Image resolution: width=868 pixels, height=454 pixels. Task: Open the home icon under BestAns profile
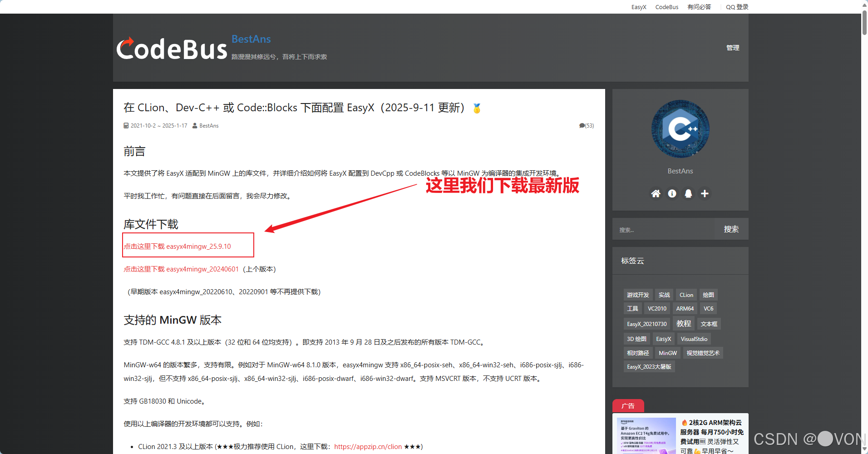pyautogui.click(x=656, y=194)
